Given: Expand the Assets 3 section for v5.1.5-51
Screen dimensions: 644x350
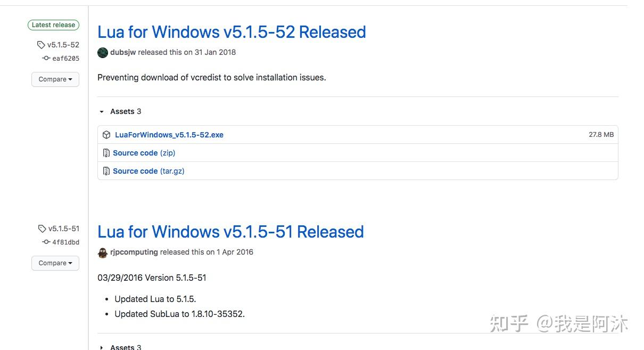Looking at the screenshot, I should [x=102, y=347].
